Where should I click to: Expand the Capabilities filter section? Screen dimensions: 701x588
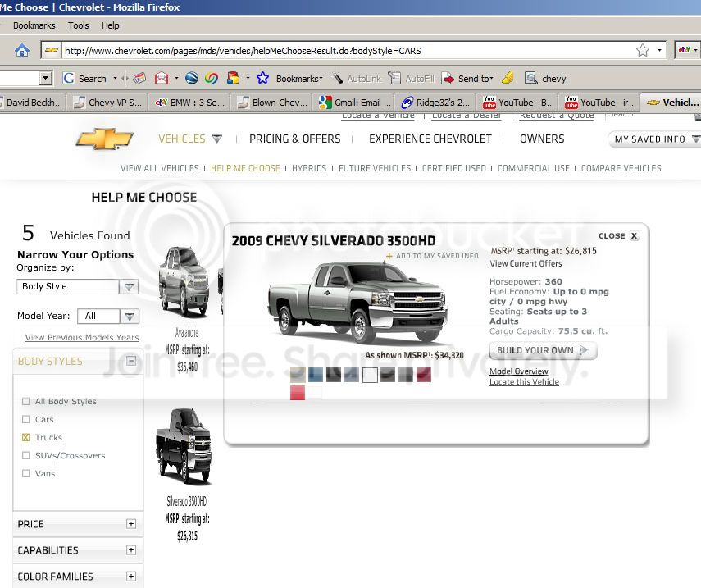pyautogui.click(x=131, y=550)
